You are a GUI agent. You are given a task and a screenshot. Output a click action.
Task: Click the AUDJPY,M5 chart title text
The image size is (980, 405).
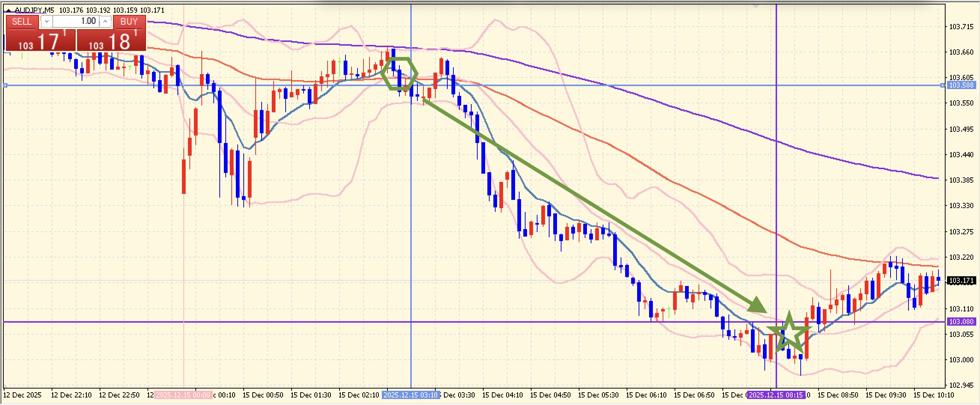coord(34,10)
